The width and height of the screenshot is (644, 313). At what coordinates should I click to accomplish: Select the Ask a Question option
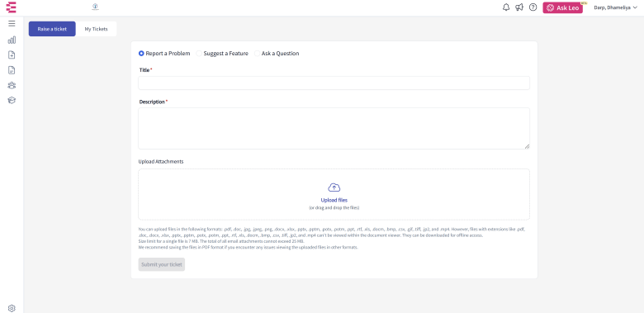pyautogui.click(x=277, y=54)
